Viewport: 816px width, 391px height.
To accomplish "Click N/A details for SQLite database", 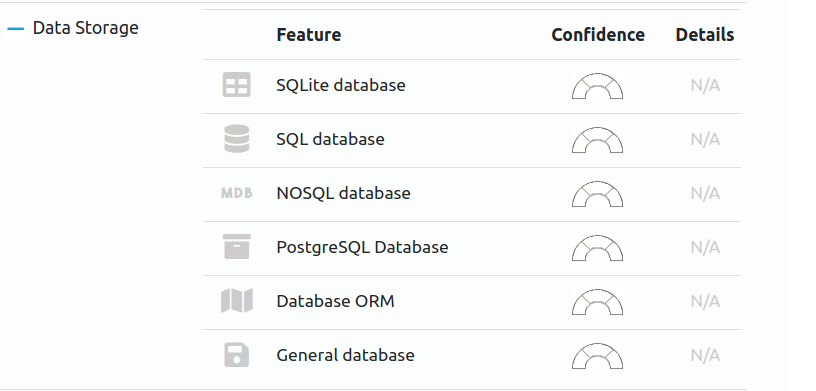I will 705,85.
